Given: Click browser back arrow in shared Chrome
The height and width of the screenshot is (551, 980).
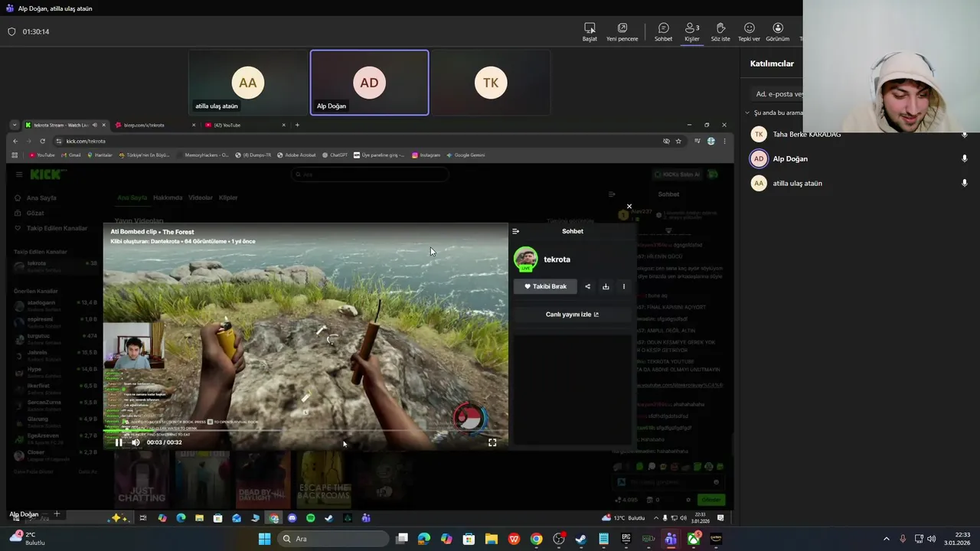Looking at the screenshot, I should [15, 141].
